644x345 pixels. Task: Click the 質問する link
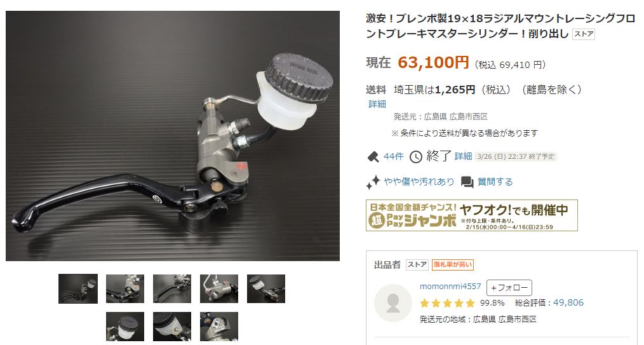point(495,182)
